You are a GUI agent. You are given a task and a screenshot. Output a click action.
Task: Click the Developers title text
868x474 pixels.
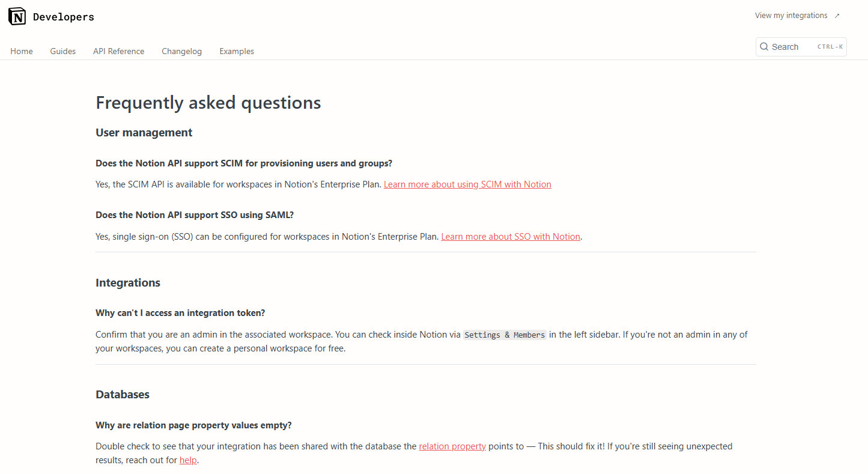(64, 17)
